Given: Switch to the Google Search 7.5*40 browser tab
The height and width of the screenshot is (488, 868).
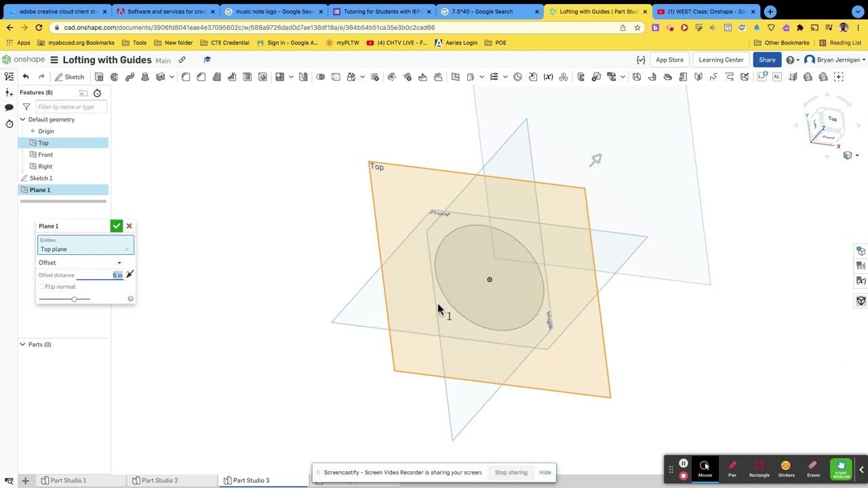Looking at the screenshot, I should coord(490,12).
